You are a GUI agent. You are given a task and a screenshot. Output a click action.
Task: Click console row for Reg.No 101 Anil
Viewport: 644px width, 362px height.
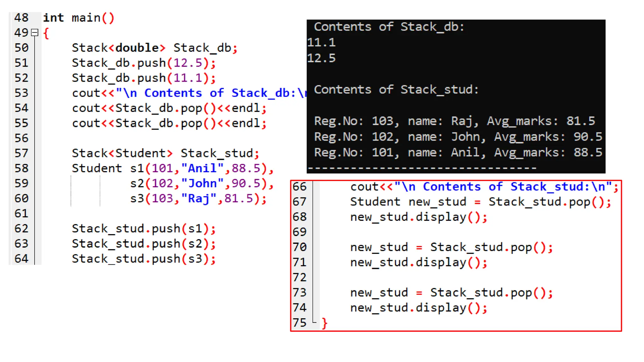[x=458, y=152]
